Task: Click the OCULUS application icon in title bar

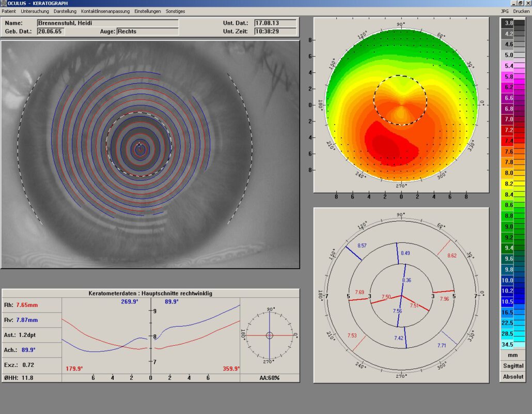Action: coord(4,3)
